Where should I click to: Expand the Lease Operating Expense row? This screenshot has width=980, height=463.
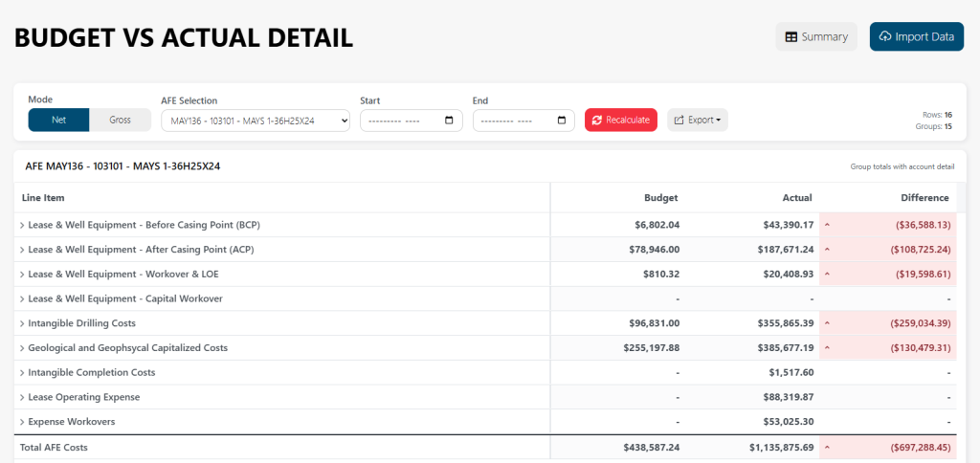pos(23,397)
